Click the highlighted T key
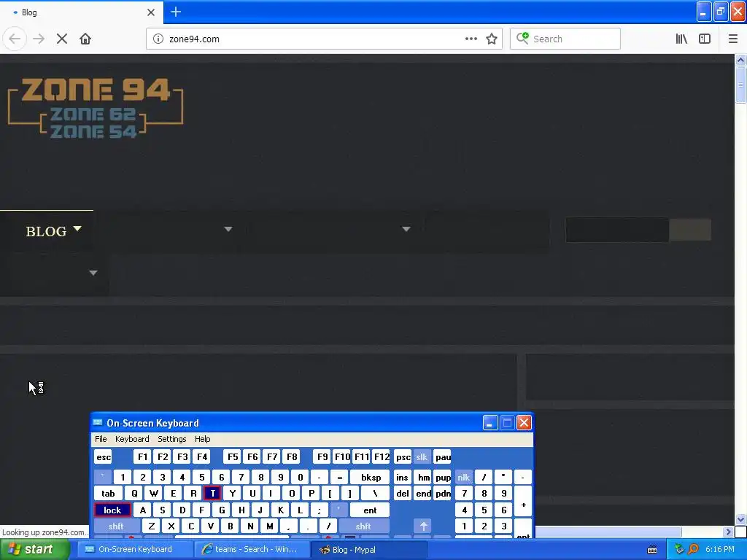This screenshot has width=747, height=560. tap(212, 494)
